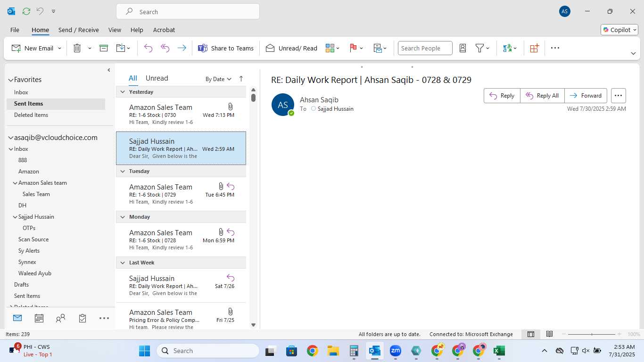Open the View tab
Viewport: 644px width, 362px height.
115,30
